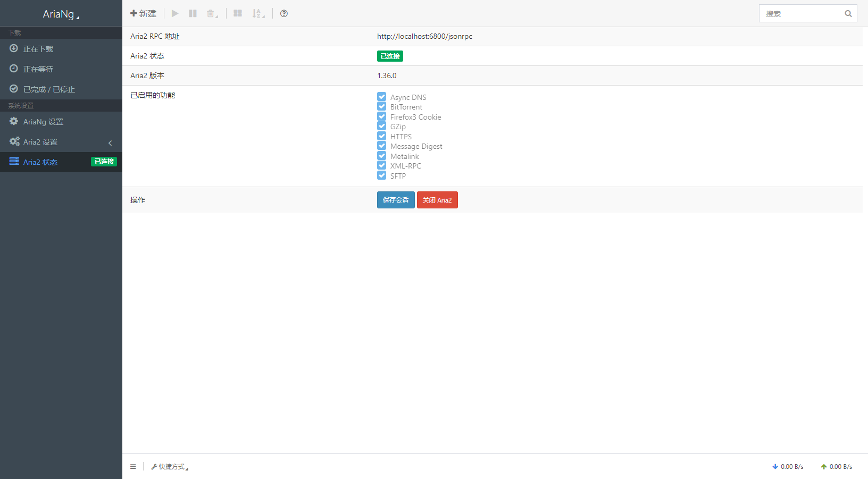868x479 pixels.
Task: Click the select-all grid icon
Action: tap(238, 13)
